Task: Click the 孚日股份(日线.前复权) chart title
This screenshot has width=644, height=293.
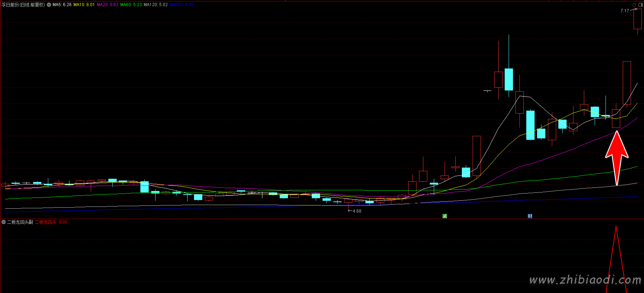Action: pyautogui.click(x=23, y=5)
